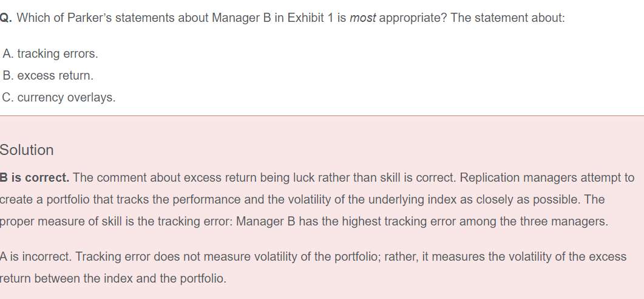Click the bold 'B is correct.' text
Image resolution: width=644 pixels, height=299 pixels.
point(35,177)
